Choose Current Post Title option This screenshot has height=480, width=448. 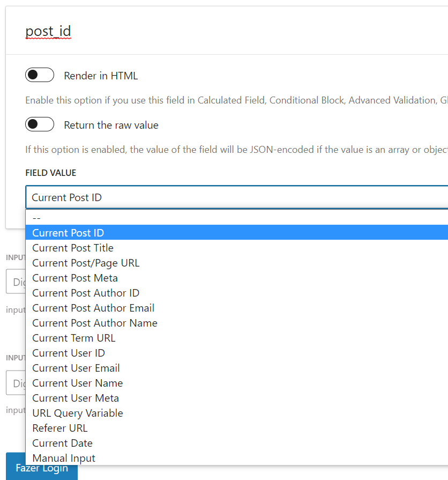(x=72, y=248)
